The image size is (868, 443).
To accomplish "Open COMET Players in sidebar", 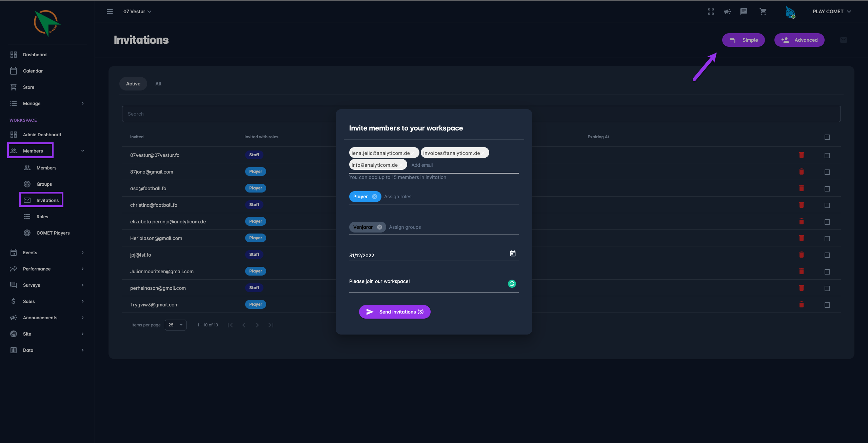I will (x=53, y=233).
